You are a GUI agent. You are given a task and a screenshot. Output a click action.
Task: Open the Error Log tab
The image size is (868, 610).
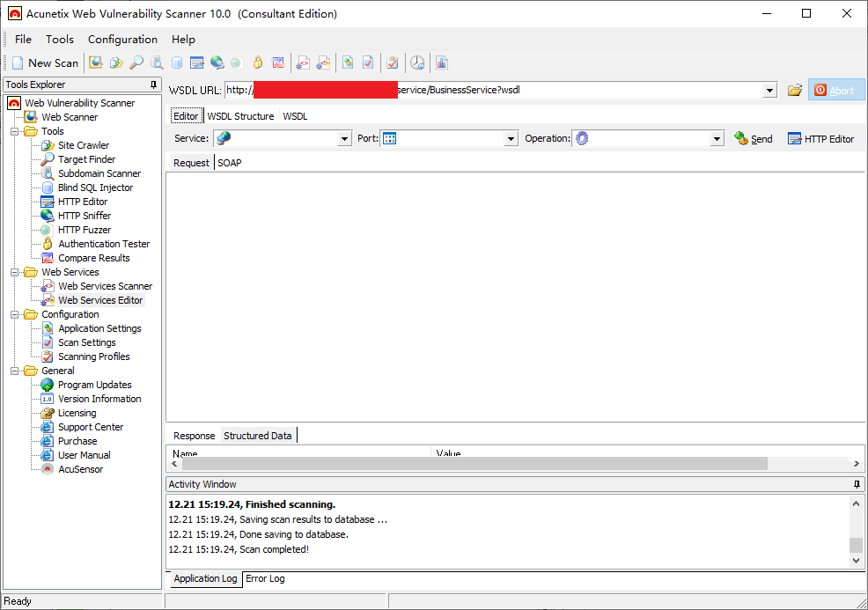[265, 578]
